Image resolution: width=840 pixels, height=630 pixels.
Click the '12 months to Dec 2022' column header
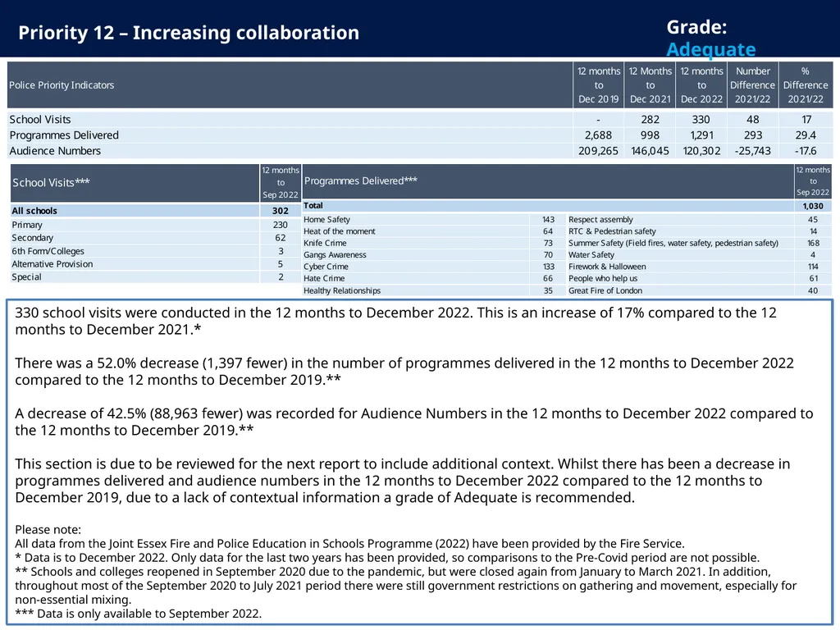701,85
